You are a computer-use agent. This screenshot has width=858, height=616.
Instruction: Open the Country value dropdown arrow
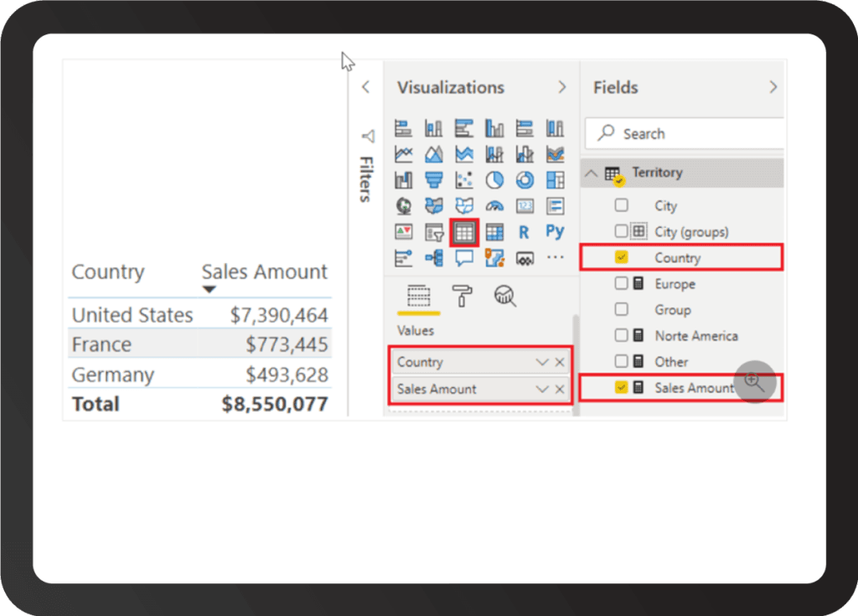[542, 363]
